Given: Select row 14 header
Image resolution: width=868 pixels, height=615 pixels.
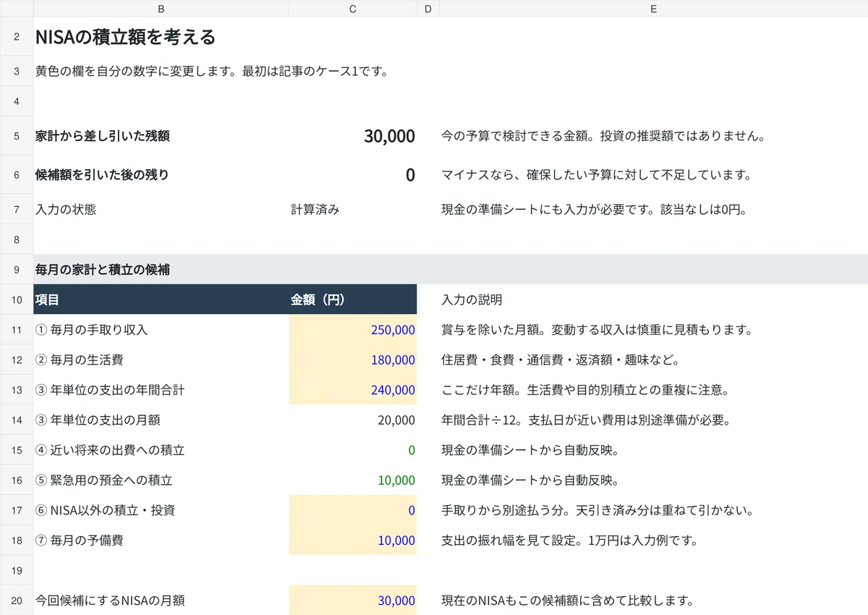Looking at the screenshot, I should click(x=17, y=420).
